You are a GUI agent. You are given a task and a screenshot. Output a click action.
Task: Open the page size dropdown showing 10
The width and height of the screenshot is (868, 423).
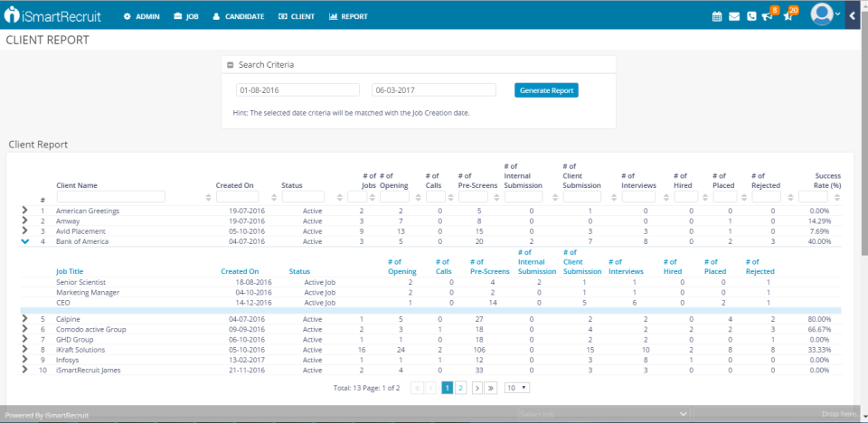click(517, 387)
